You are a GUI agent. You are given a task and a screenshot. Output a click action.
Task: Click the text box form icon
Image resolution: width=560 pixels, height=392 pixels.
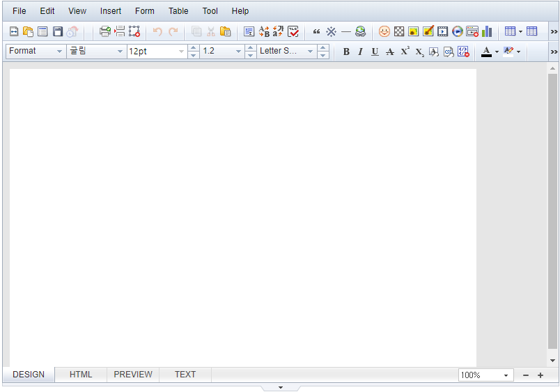click(x=249, y=32)
